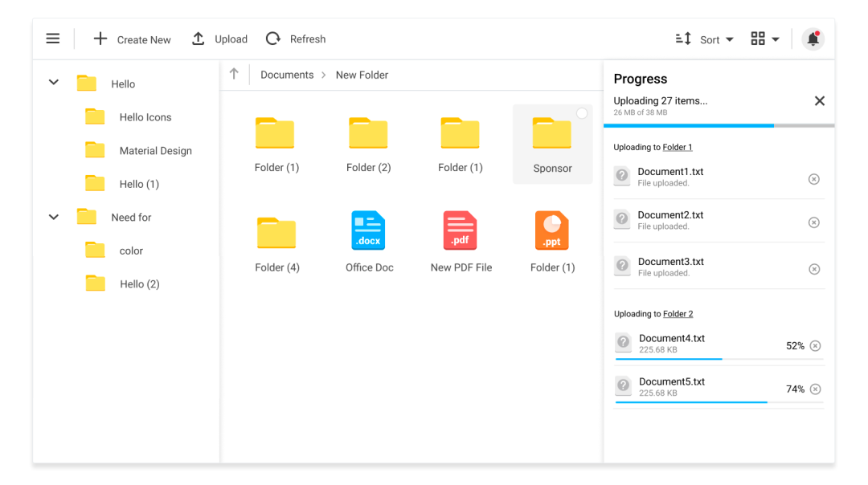
Task: Select Material Design in sidebar
Action: coord(156,150)
